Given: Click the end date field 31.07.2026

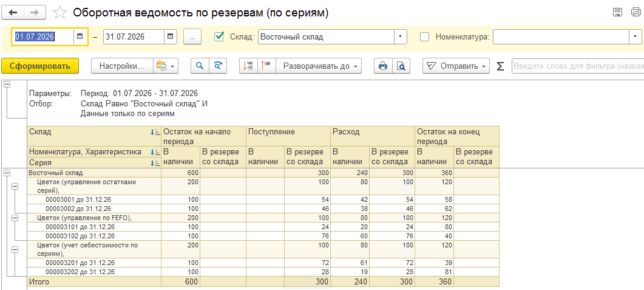Looking at the screenshot, I should 134,36.
